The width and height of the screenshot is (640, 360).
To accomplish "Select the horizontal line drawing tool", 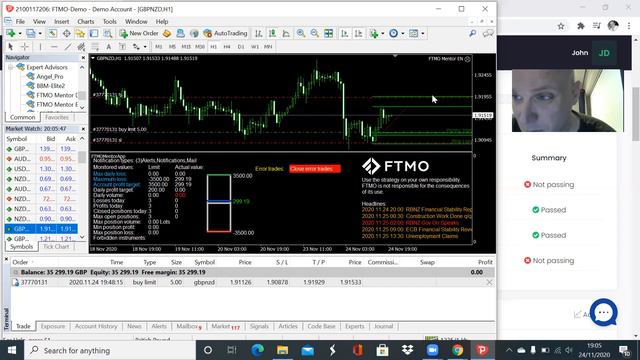I will coord(54,47).
